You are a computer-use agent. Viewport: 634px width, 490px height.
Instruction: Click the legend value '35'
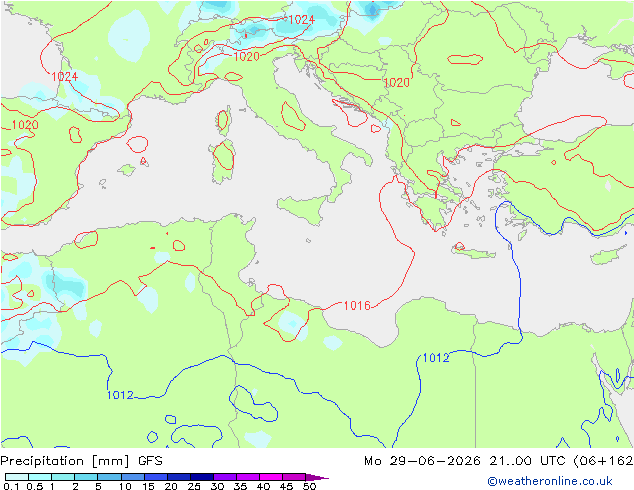click(240, 486)
